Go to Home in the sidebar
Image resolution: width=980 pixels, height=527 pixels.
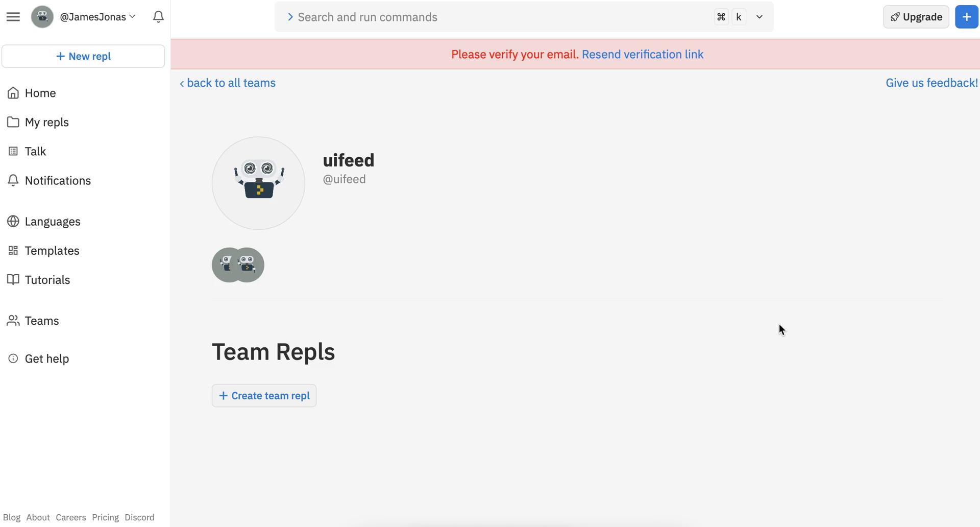[40, 93]
